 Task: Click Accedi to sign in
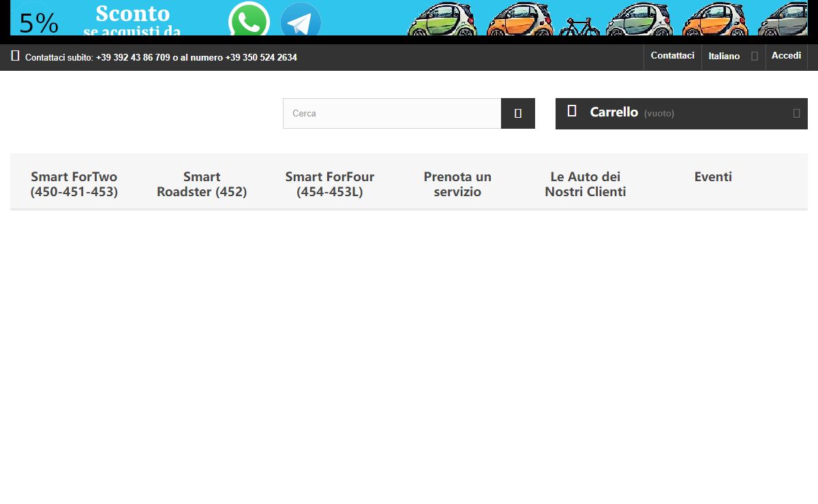(x=786, y=56)
